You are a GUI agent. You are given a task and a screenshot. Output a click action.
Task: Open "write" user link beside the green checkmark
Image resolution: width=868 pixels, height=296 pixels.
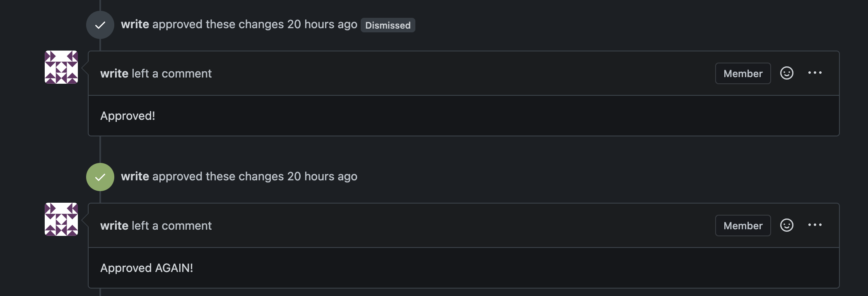pos(135,177)
